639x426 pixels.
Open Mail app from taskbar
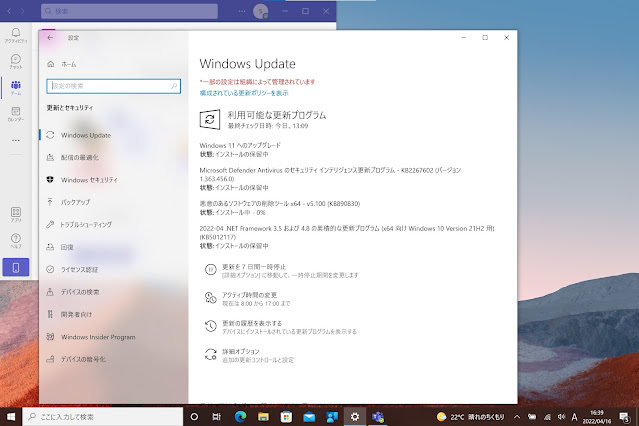(309, 417)
